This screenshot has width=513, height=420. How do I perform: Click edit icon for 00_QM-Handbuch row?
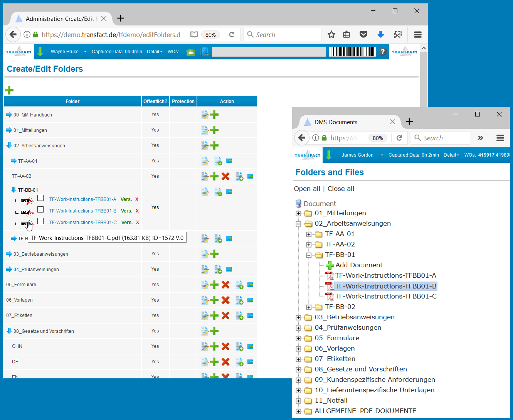pos(205,115)
